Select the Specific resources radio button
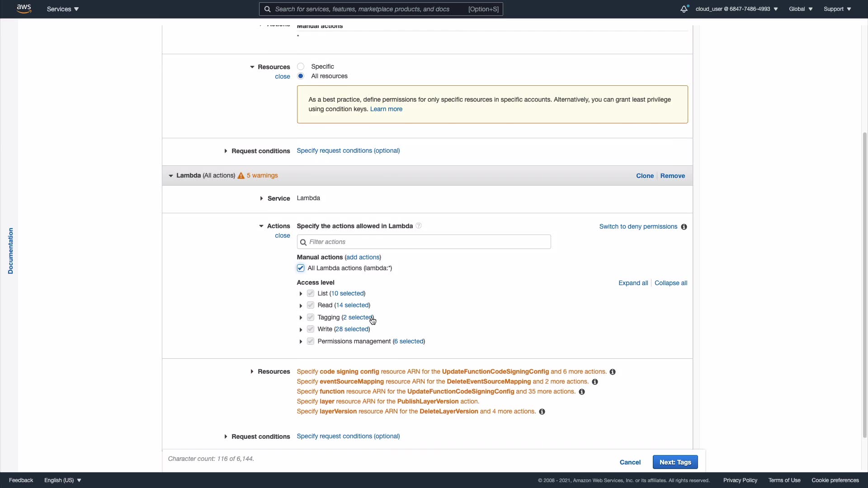868x488 pixels. tap(301, 66)
